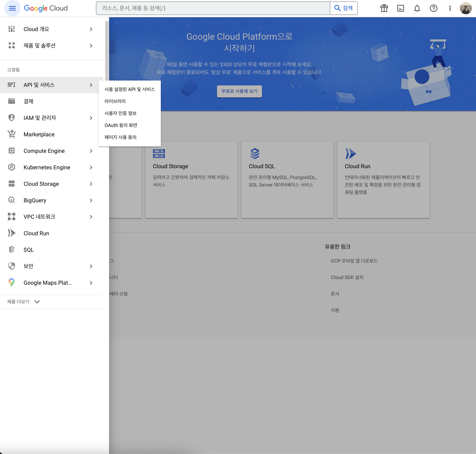Click the 결제 billing card icon
This screenshot has height=454, width=476.
click(x=12, y=101)
